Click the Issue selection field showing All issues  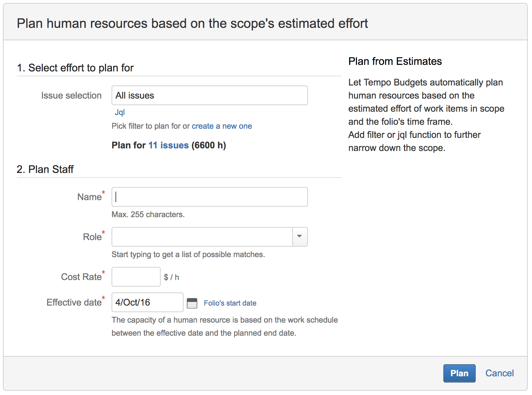pos(209,95)
